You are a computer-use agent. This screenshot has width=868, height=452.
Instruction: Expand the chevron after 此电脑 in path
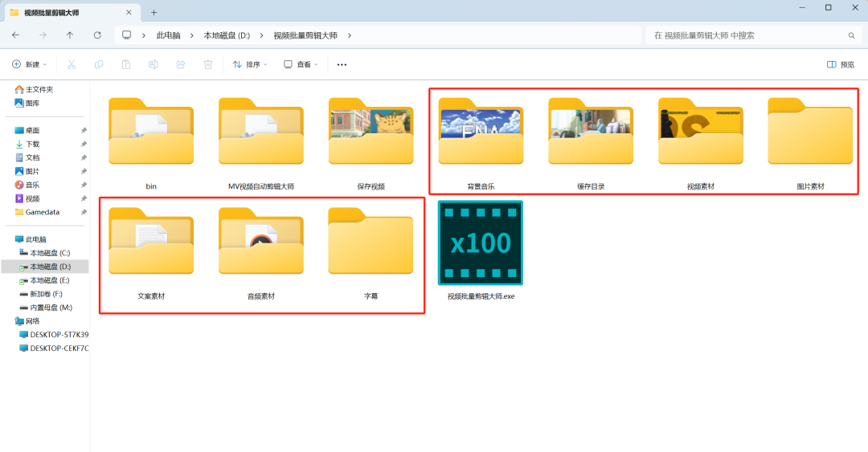[x=191, y=35]
